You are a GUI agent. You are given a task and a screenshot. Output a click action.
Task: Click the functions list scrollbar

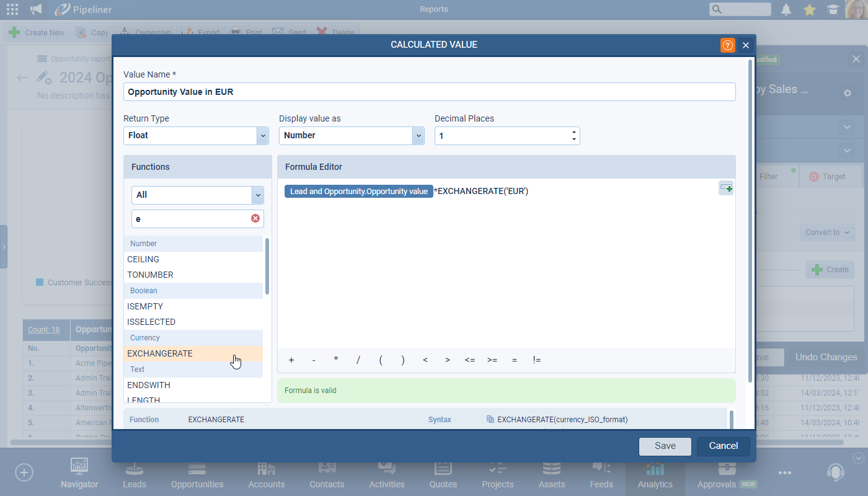click(x=267, y=267)
